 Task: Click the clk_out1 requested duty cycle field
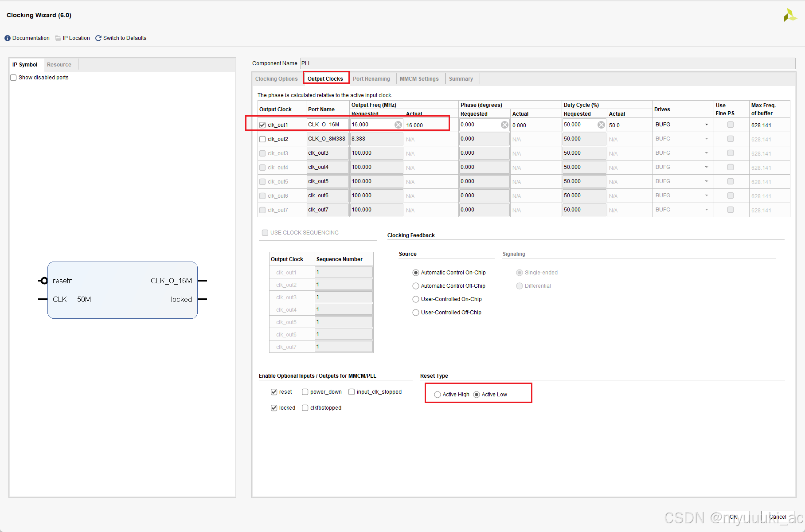click(x=584, y=125)
